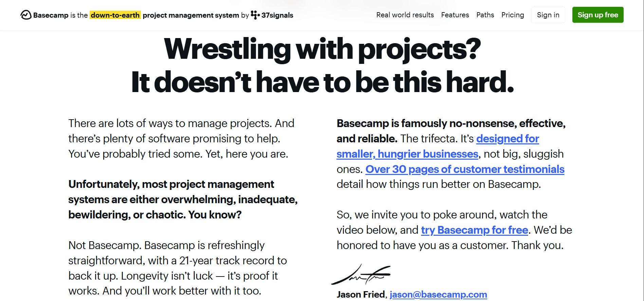
Task: Open the Real world results page
Action: point(405,15)
